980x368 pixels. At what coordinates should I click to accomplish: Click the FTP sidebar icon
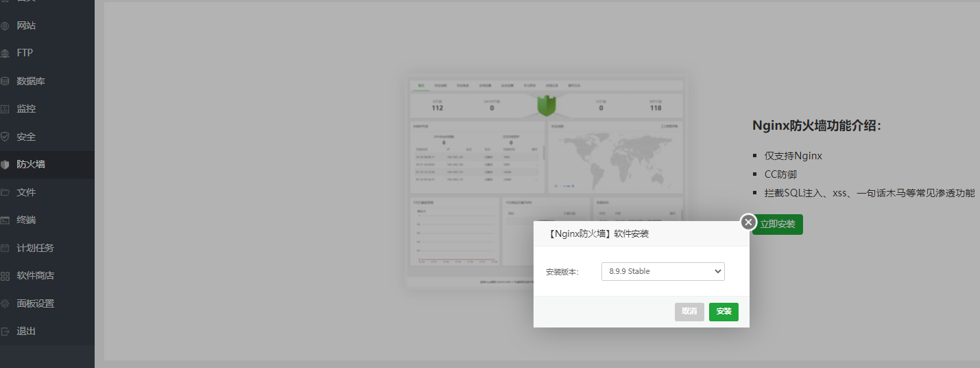[x=5, y=53]
